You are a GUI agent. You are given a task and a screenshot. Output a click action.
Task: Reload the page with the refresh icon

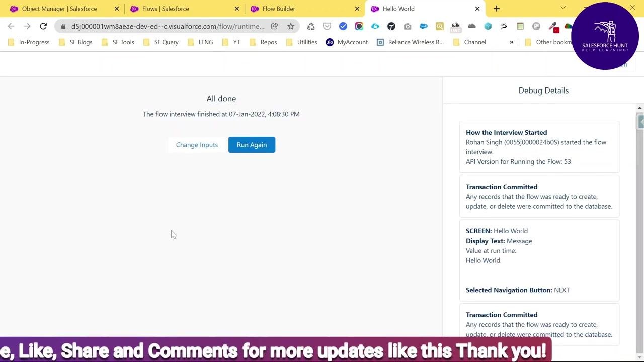(43, 26)
